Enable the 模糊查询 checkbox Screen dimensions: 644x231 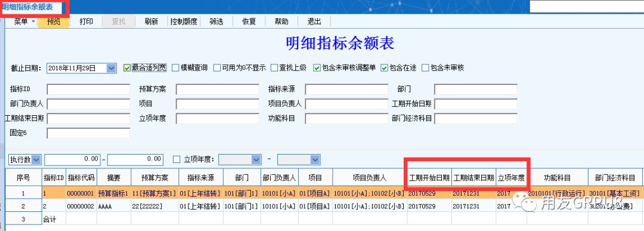click(x=176, y=68)
